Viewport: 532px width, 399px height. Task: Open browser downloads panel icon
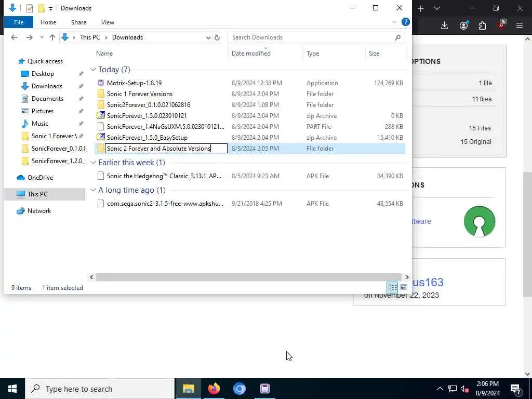pyautogui.click(x=445, y=25)
